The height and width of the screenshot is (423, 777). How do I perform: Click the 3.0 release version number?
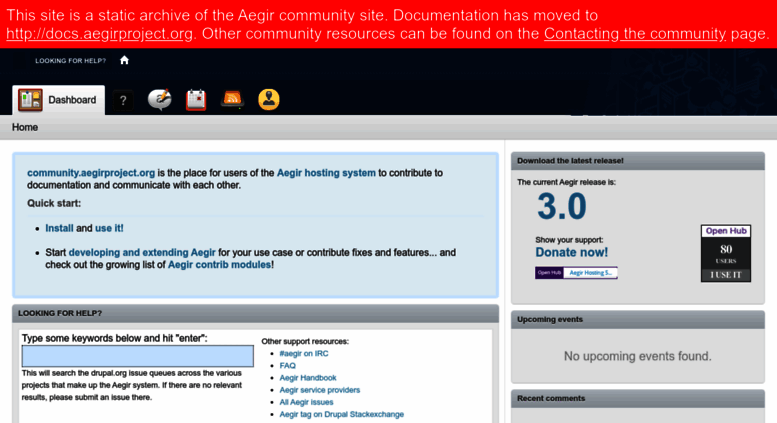(x=562, y=207)
